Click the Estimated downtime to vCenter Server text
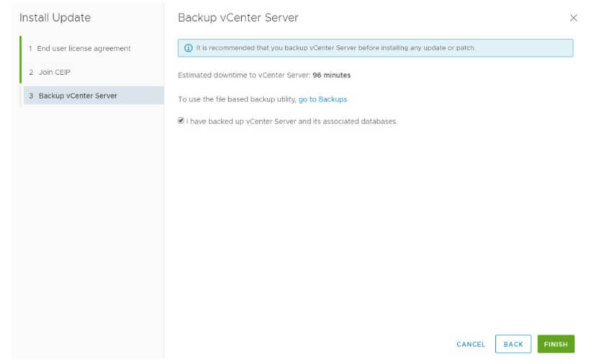The height and width of the screenshot is (364, 609). tap(244, 75)
